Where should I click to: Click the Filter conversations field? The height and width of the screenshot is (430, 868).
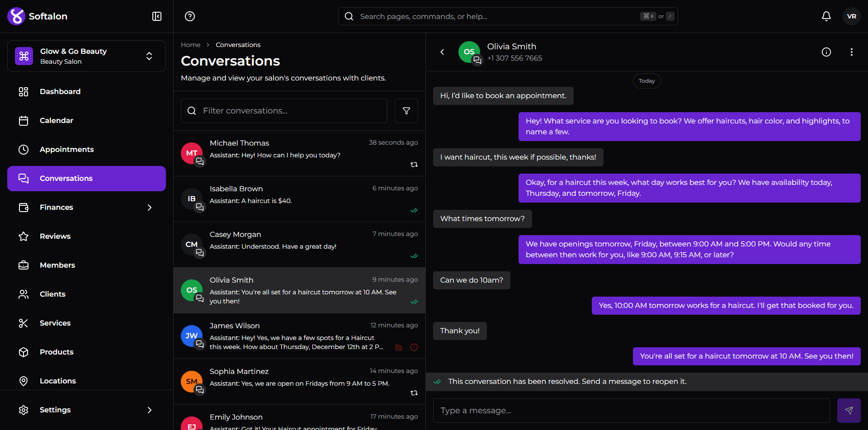pyautogui.click(x=284, y=111)
